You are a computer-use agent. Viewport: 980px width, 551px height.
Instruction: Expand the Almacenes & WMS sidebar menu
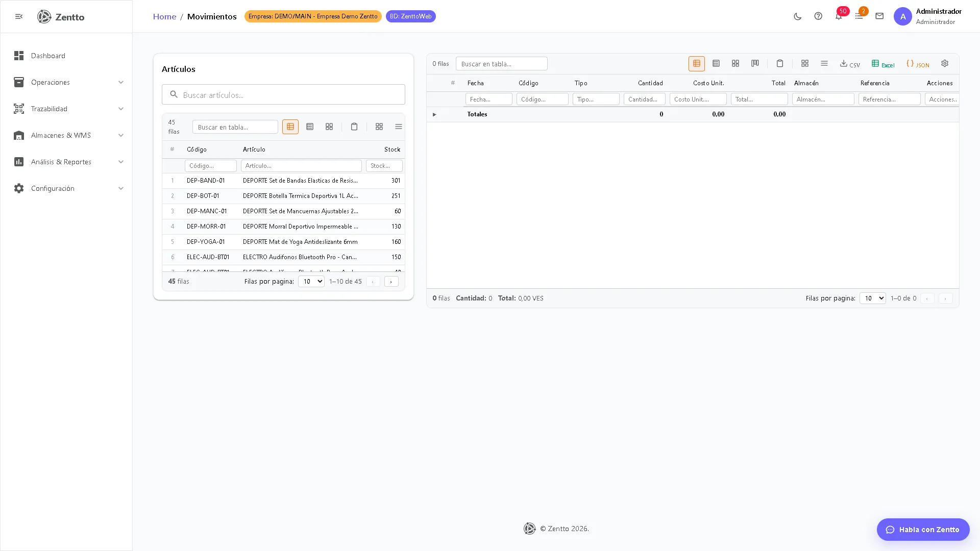(x=66, y=135)
